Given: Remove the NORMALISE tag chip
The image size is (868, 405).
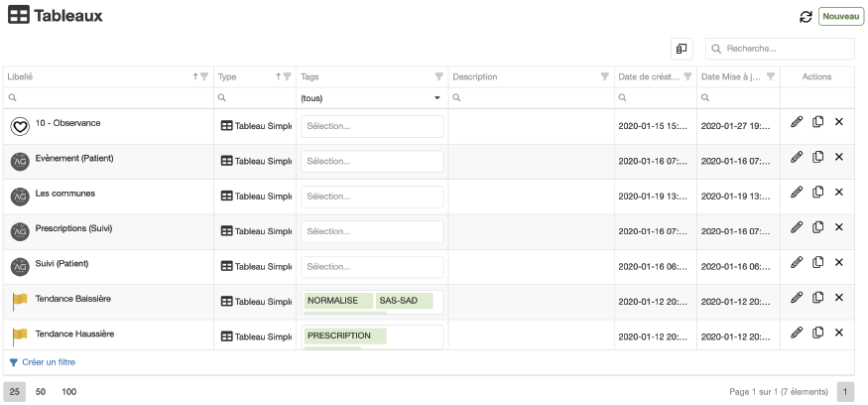Looking at the screenshot, I should point(338,301).
